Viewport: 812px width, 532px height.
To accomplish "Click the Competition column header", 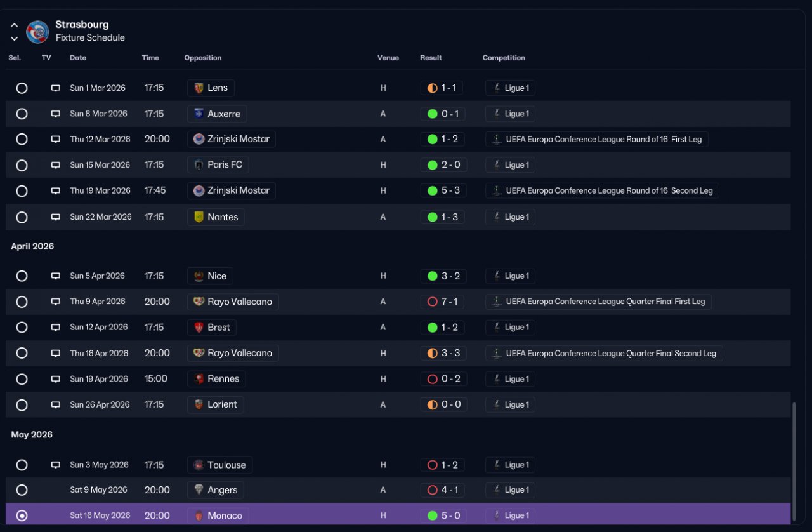I will [504, 58].
